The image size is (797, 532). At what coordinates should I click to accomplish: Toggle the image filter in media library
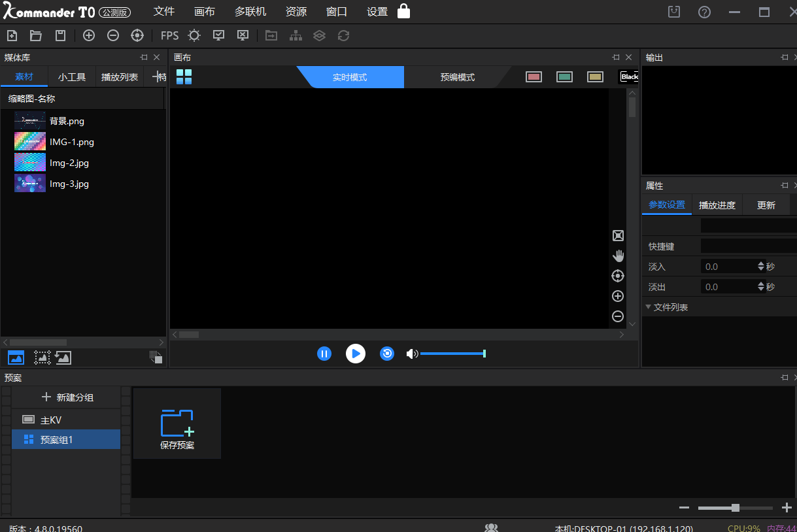tap(16, 357)
